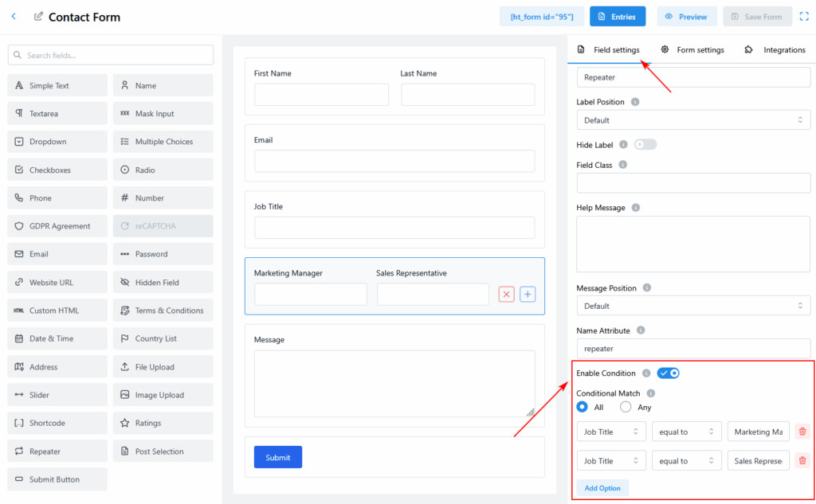The height and width of the screenshot is (504, 816).
Task: Toggle the Hide Label switch
Action: click(x=645, y=144)
